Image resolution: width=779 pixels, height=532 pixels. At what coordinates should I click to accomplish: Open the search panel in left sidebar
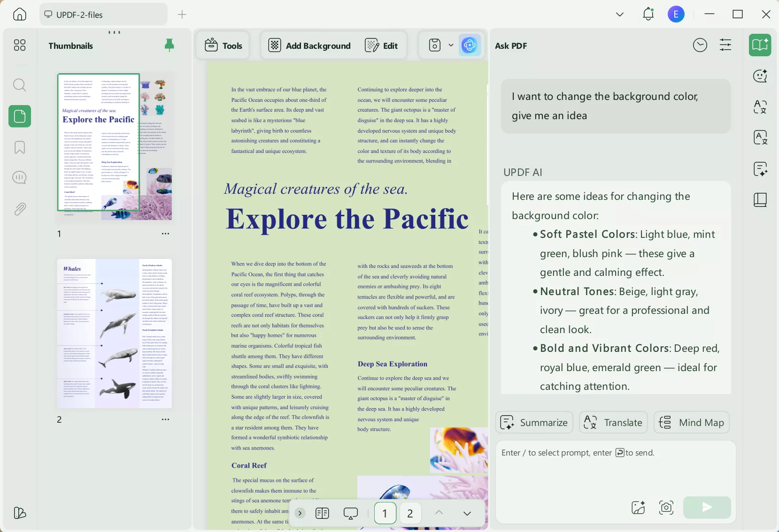[20, 85]
